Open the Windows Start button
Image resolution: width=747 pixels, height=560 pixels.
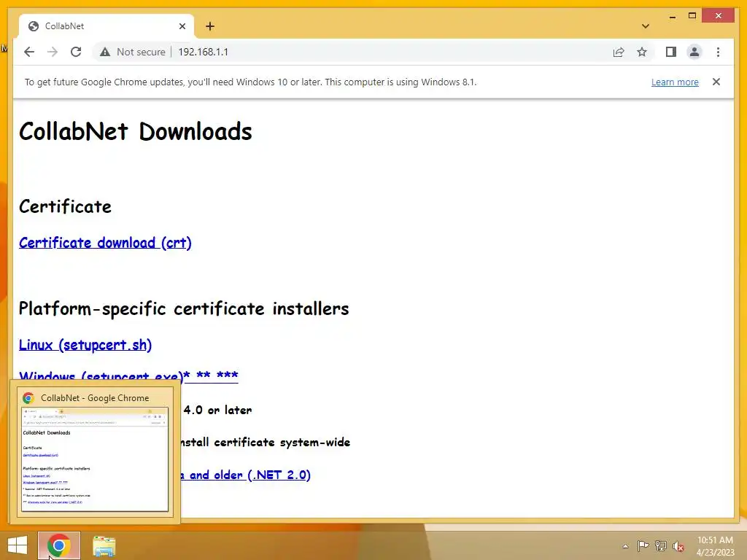(x=18, y=545)
